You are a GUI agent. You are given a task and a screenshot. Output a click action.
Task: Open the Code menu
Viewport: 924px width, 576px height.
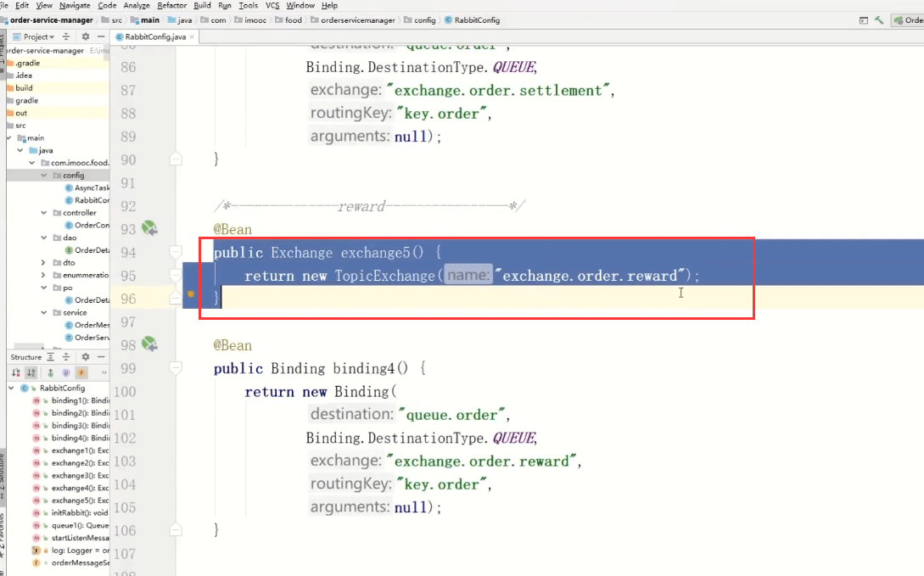[x=107, y=5]
